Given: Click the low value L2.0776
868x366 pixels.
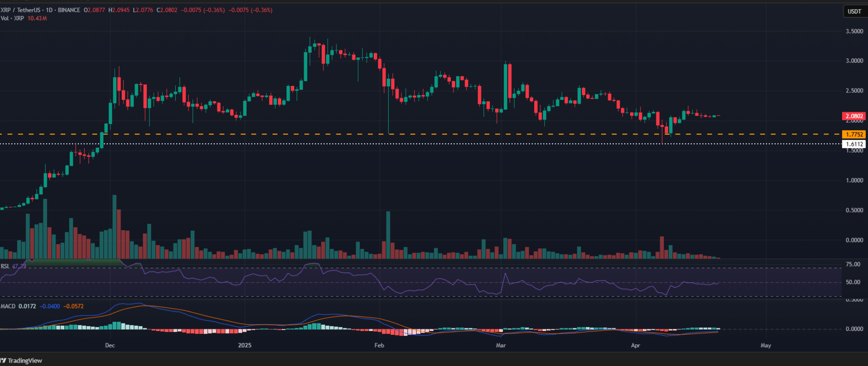Looking at the screenshot, I should (143, 10).
